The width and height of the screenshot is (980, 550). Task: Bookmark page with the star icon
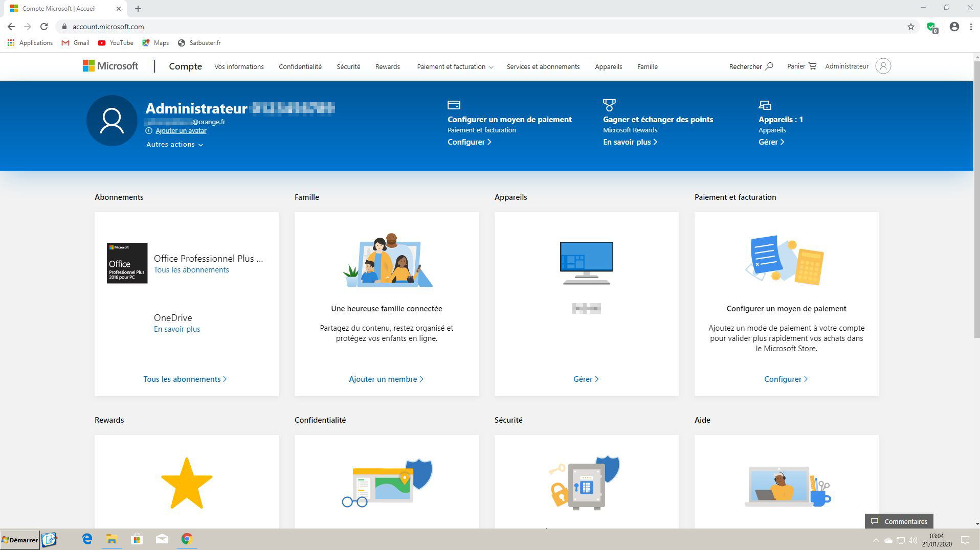910,27
